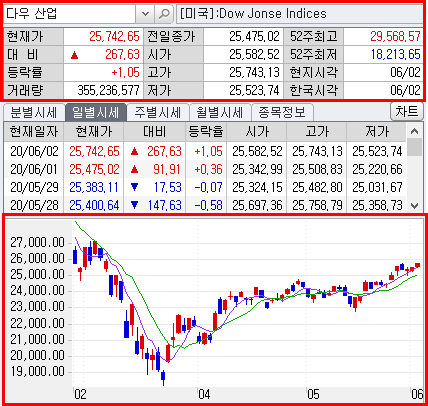Switch to the 분별시세 tab

[34, 112]
